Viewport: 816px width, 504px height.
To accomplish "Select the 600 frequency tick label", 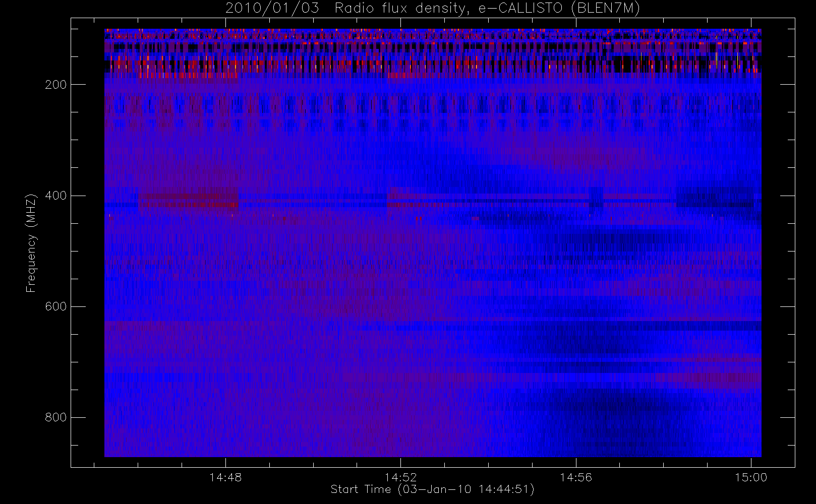I will click(56, 306).
